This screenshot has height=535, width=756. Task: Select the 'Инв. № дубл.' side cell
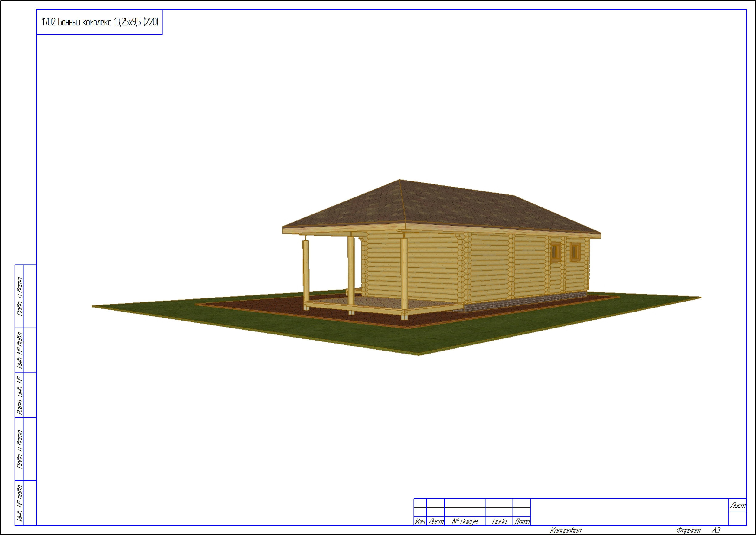[x=20, y=350]
